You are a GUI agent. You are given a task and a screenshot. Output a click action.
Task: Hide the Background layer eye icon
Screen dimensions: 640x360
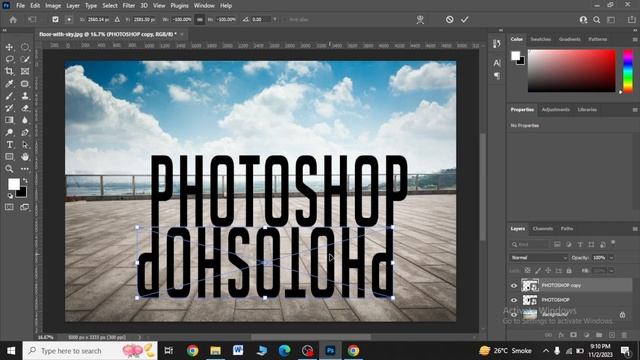coord(514,315)
